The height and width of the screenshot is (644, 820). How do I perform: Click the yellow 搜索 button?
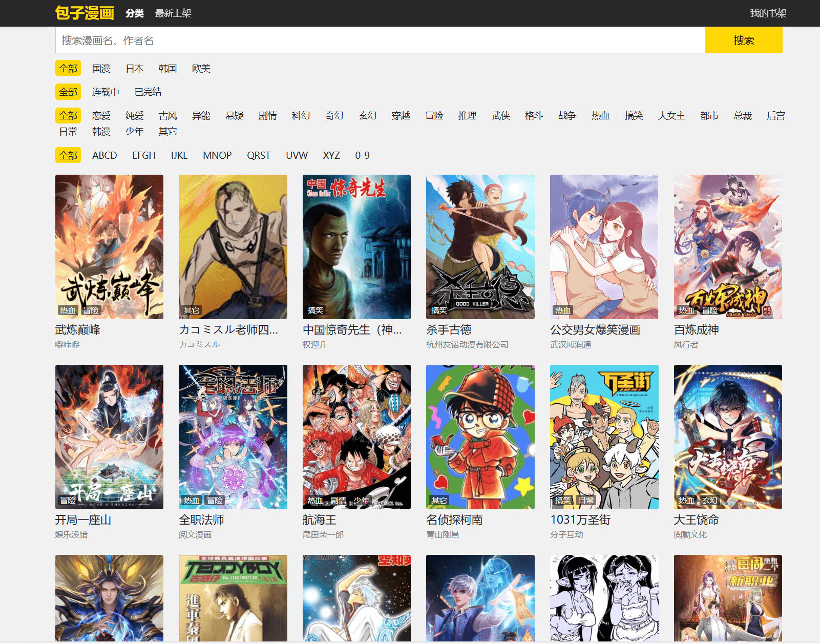[x=744, y=40]
